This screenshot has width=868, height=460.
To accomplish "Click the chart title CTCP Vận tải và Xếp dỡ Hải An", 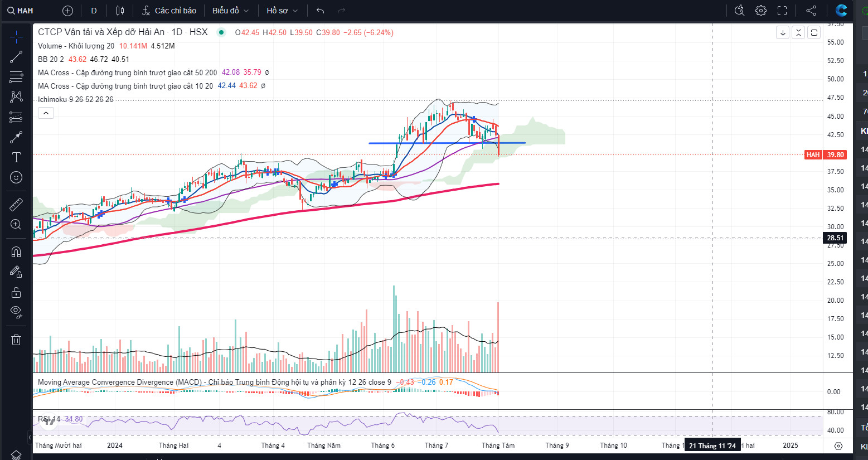I will pos(101,32).
